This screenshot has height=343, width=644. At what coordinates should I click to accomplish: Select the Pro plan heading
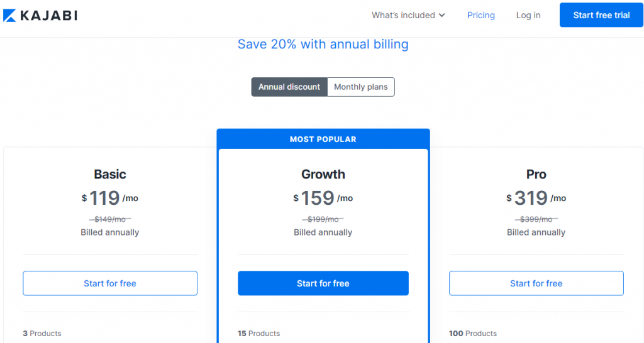[536, 174]
